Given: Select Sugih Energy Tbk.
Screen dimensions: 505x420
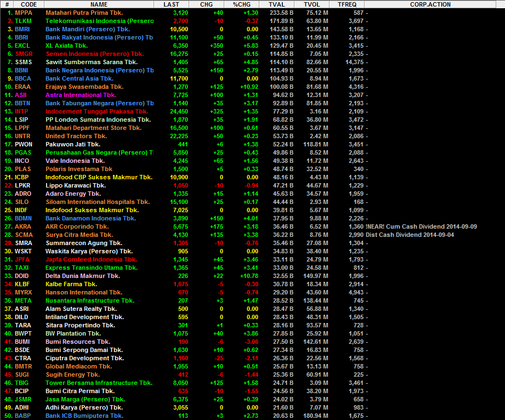Looking at the screenshot, I should pos(73,374).
